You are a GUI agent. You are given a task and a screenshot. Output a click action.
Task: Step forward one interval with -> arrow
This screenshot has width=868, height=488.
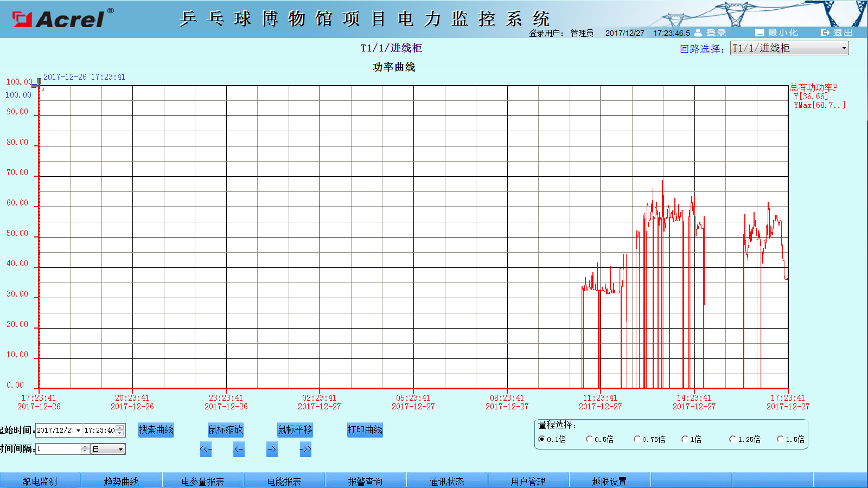click(272, 450)
